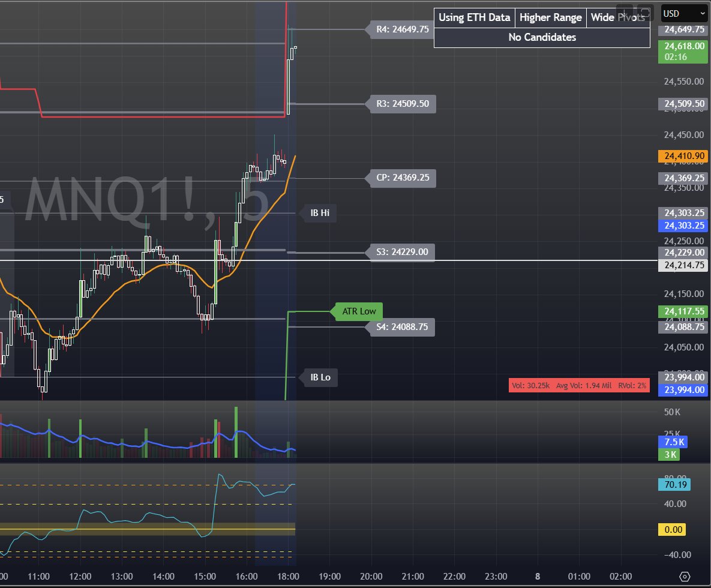The height and width of the screenshot is (588, 711).
Task: Click the down-arrow icon left of maximize pane icon
Action: point(625,13)
